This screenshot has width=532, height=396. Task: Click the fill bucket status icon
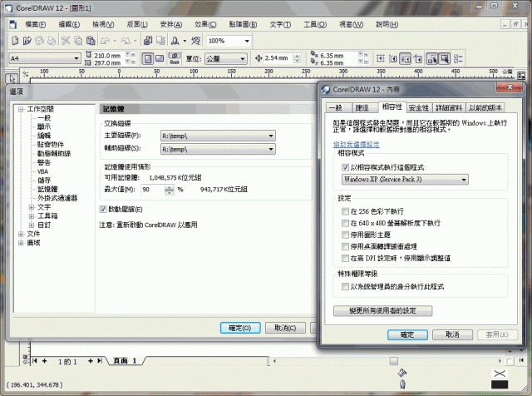click(x=402, y=373)
